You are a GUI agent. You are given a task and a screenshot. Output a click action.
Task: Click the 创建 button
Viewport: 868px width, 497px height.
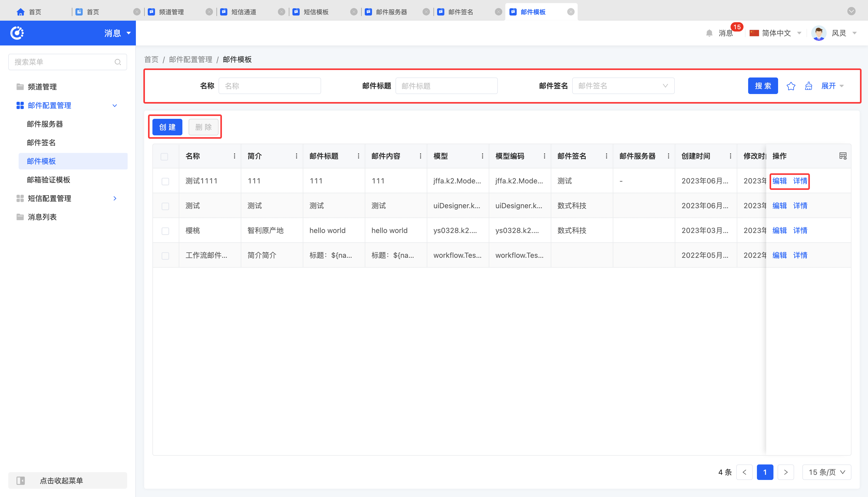click(167, 127)
